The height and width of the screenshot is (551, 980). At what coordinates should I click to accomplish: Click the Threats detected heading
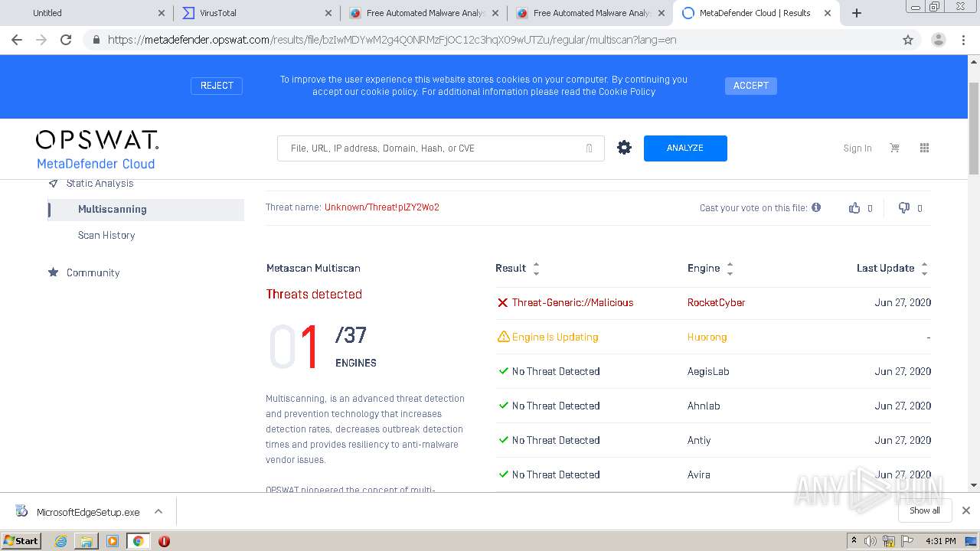(314, 295)
